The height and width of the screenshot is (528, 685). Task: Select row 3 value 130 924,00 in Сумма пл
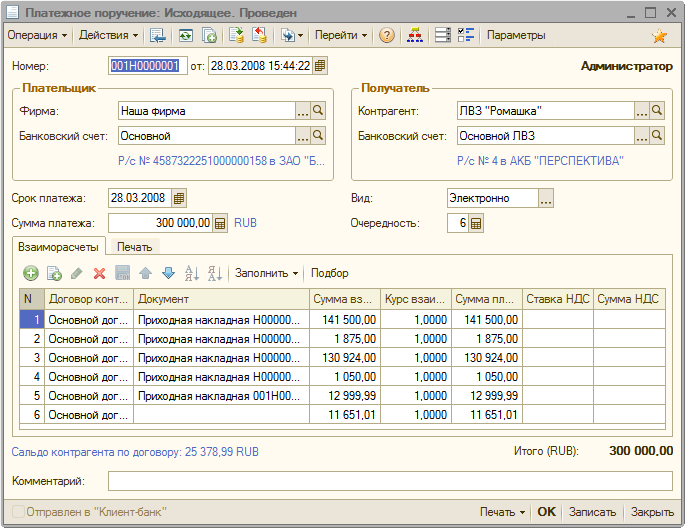click(x=487, y=358)
